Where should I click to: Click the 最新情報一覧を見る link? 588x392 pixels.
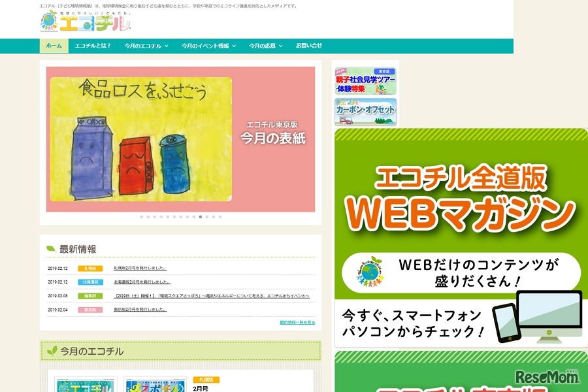click(x=294, y=322)
